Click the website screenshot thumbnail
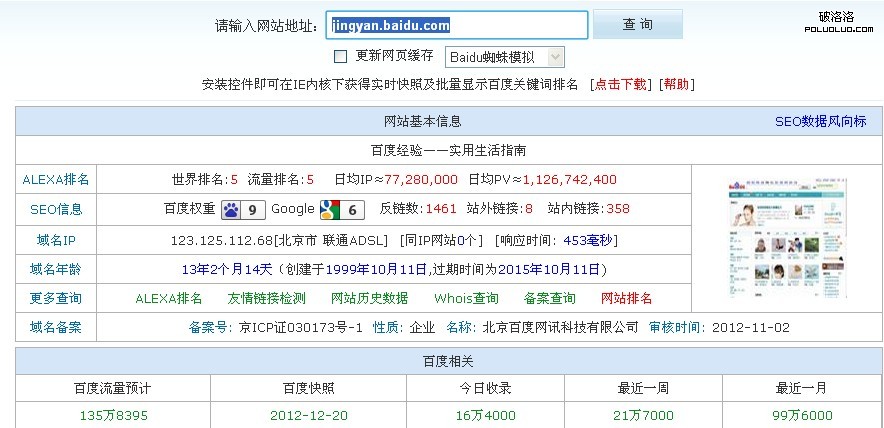The width and height of the screenshot is (884, 428). (x=788, y=238)
